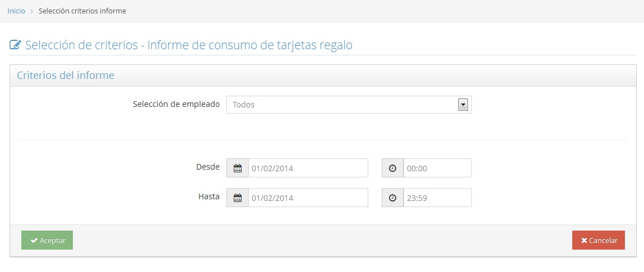Click the clock icon next to 00:00
This screenshot has height=272, width=644.
point(392,168)
